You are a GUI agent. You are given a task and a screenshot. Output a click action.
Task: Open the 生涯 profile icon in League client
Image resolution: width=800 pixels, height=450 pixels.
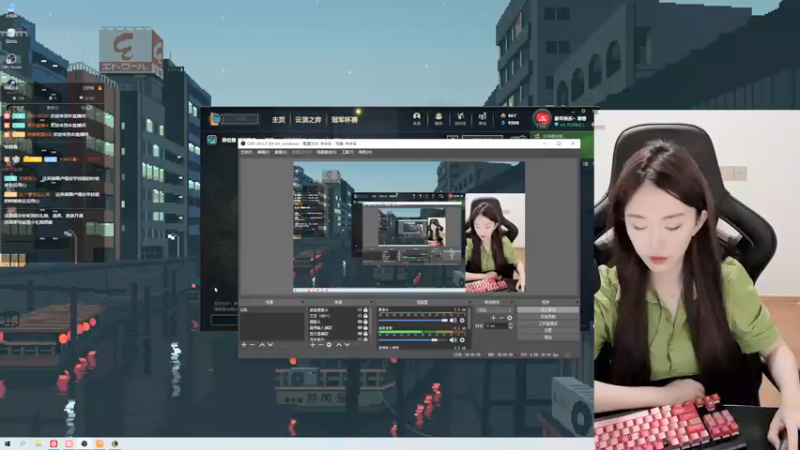click(417, 118)
